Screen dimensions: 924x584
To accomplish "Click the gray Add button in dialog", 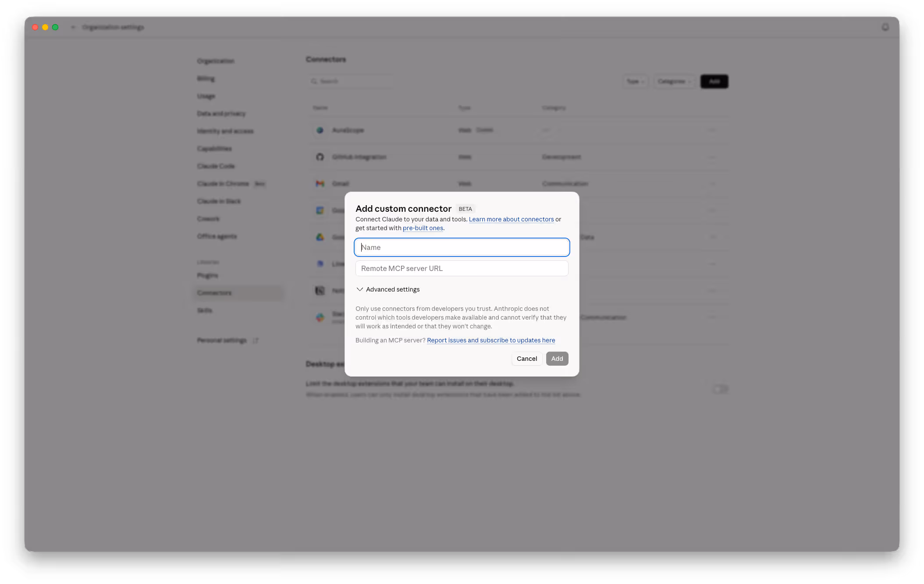I will [557, 359].
